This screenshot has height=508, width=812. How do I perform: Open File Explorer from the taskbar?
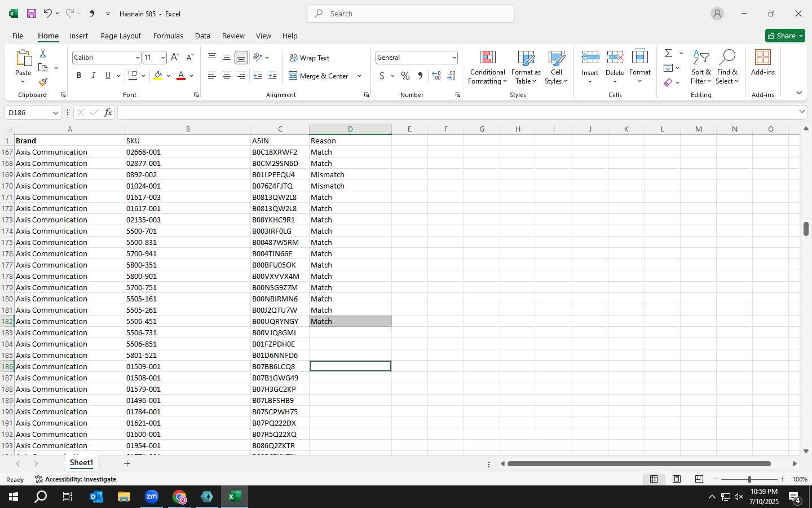click(124, 497)
